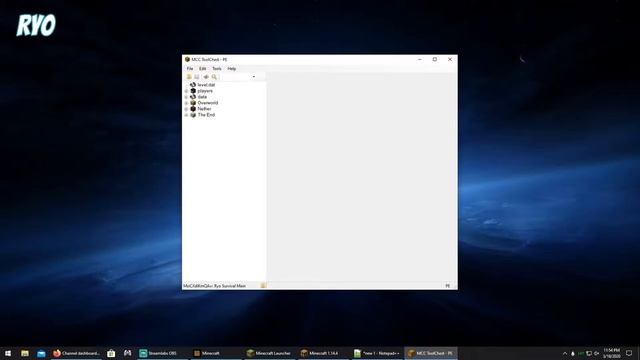Click the Overworld grass block icon
This screenshot has height=360, width=640.
pyautogui.click(x=193, y=103)
